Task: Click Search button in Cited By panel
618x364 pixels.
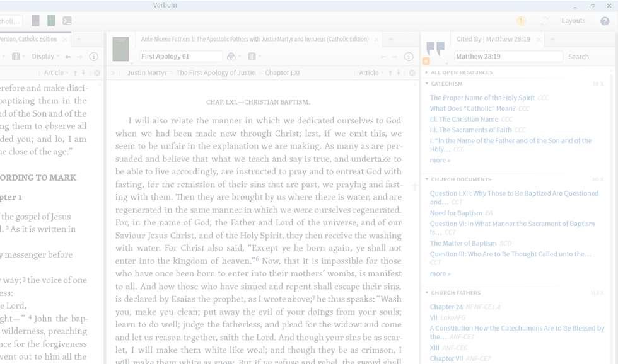Action: coord(578,57)
